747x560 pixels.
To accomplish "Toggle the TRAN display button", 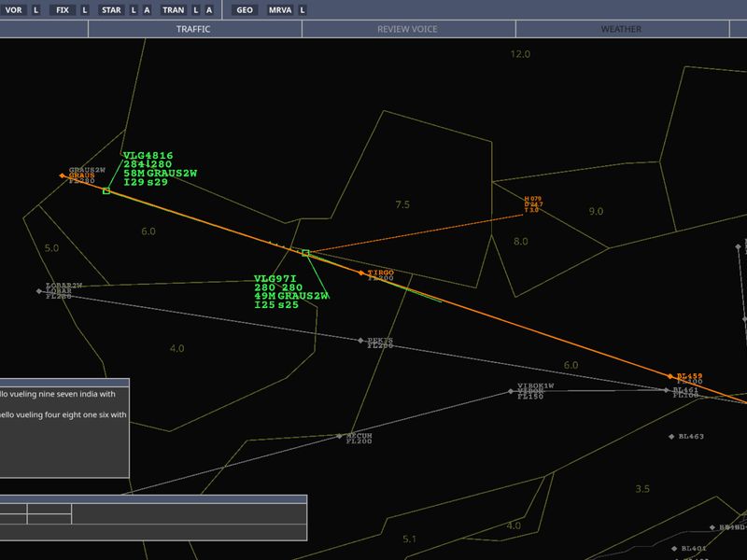I will pos(174,10).
